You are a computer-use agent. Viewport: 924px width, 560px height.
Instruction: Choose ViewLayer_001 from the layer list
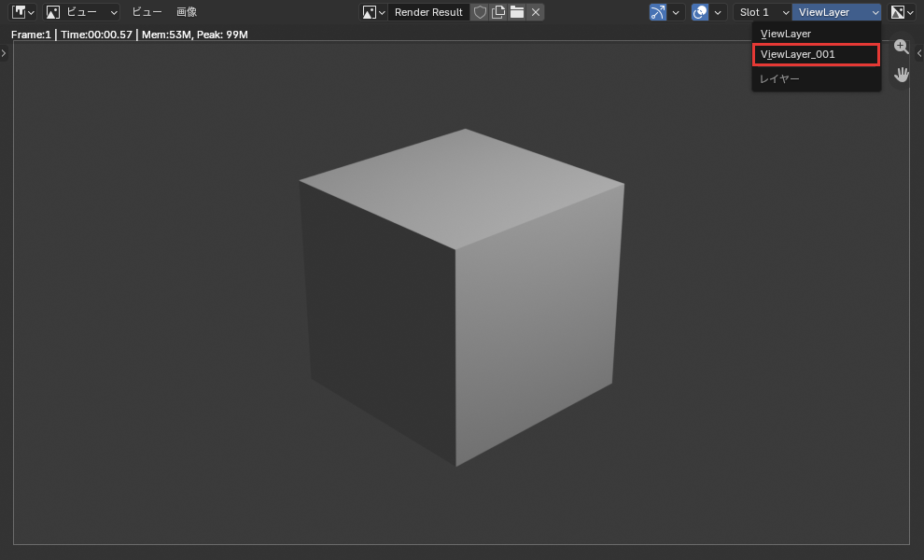816,54
